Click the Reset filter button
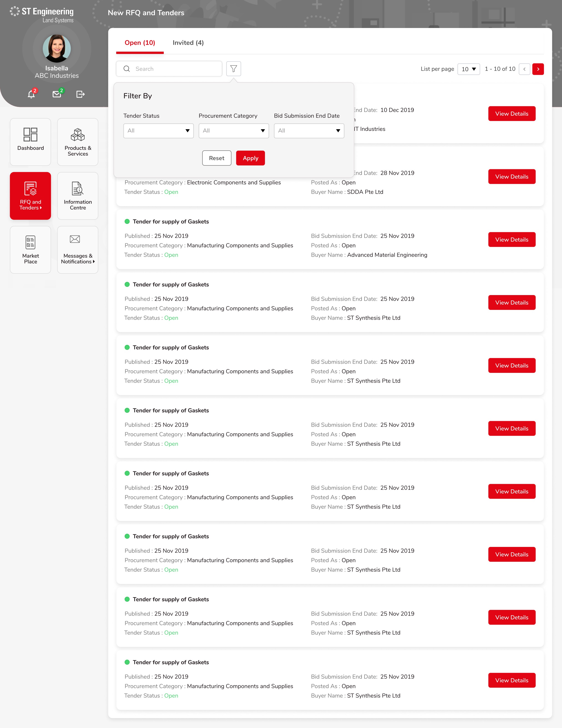The width and height of the screenshot is (562, 728). pos(217,158)
